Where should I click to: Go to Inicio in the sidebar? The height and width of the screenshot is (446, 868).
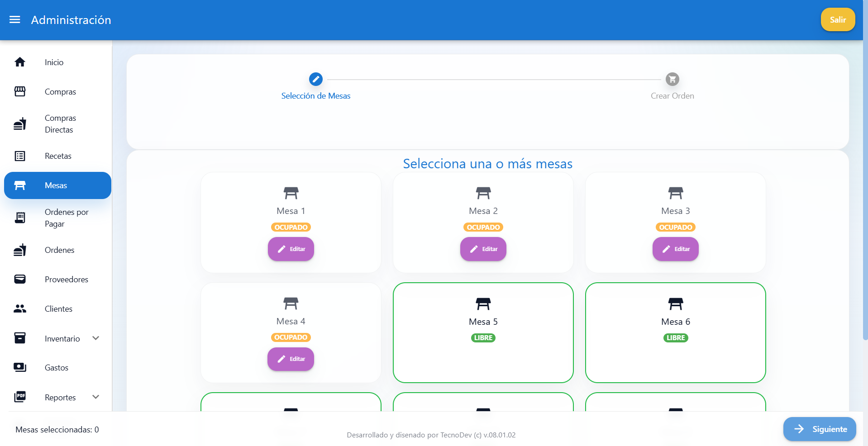click(x=58, y=62)
